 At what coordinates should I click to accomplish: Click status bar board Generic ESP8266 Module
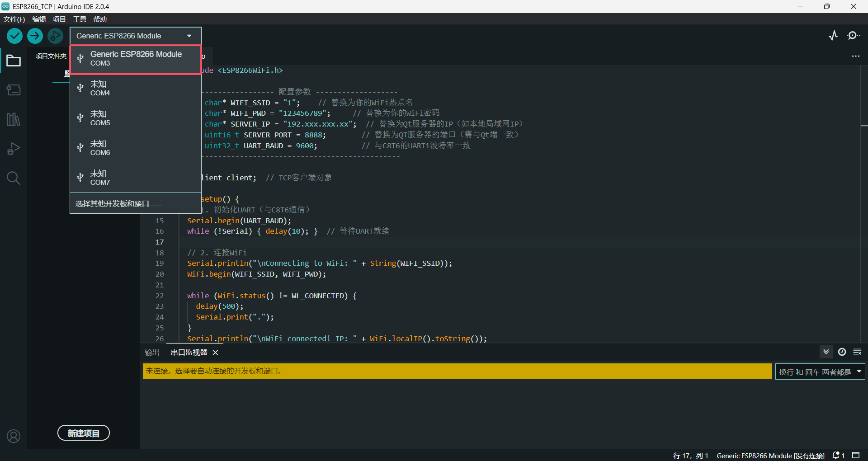point(770,456)
